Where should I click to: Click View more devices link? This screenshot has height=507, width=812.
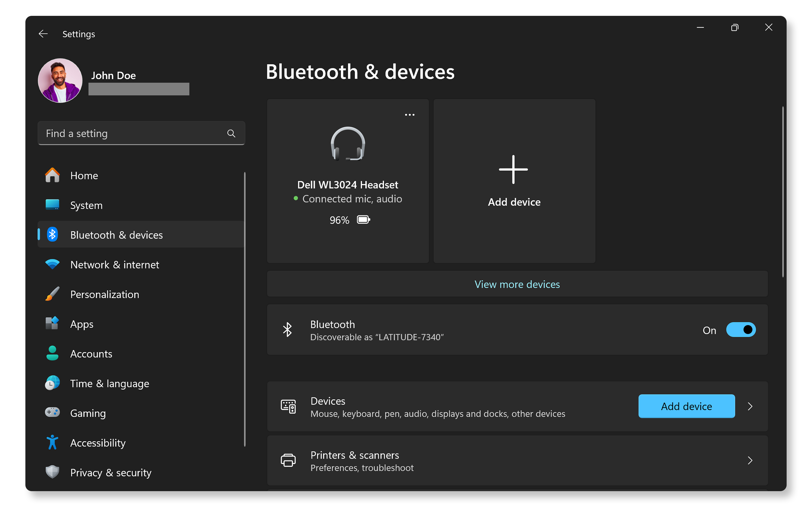pyautogui.click(x=517, y=285)
